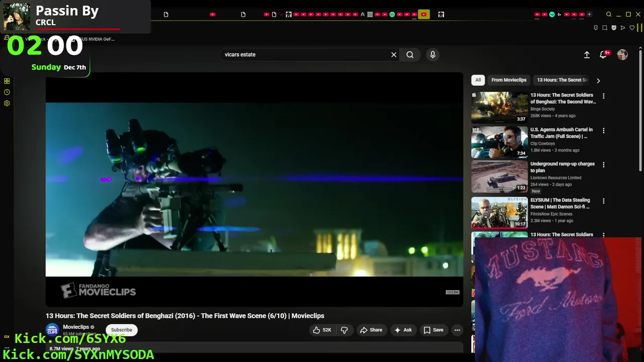Viewport: 644px width, 362px height.
Task: Open options menu for Underground ramp-up charges video
Action: (x=604, y=165)
